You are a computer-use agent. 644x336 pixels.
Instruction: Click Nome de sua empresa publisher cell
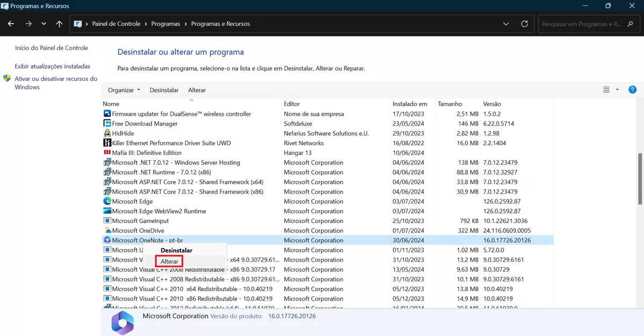(x=314, y=114)
